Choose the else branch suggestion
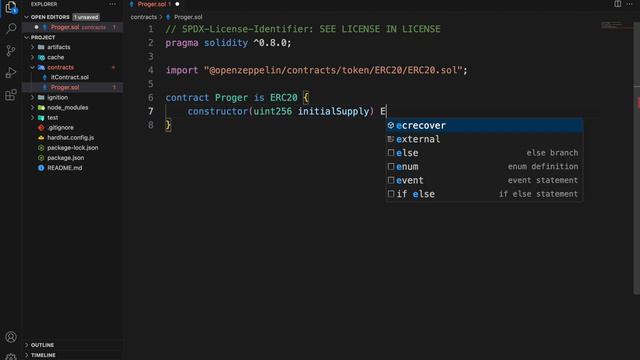The image size is (640, 360). pyautogui.click(x=484, y=153)
